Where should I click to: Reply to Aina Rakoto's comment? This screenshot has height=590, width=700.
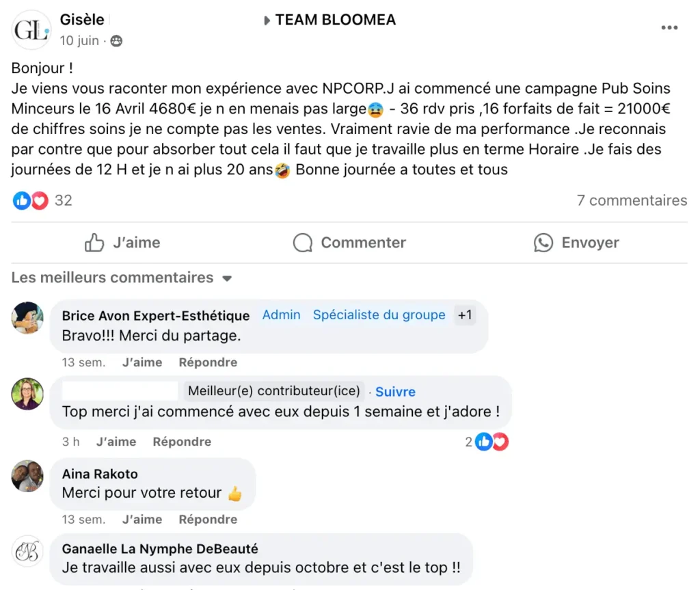click(x=208, y=520)
